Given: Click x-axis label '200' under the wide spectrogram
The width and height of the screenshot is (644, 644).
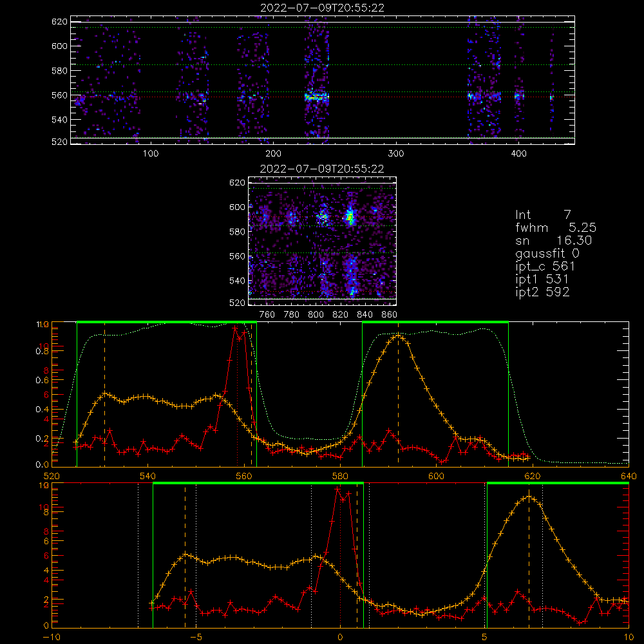Looking at the screenshot, I should point(273,154).
